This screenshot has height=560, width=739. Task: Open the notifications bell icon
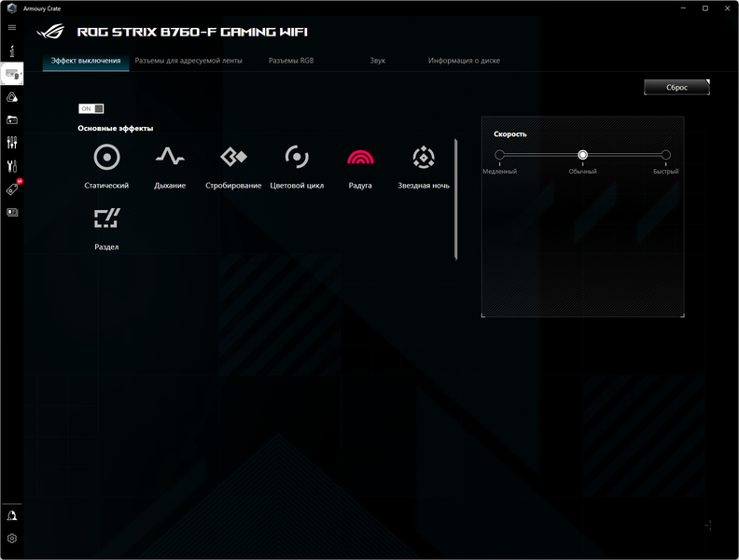tap(12, 515)
